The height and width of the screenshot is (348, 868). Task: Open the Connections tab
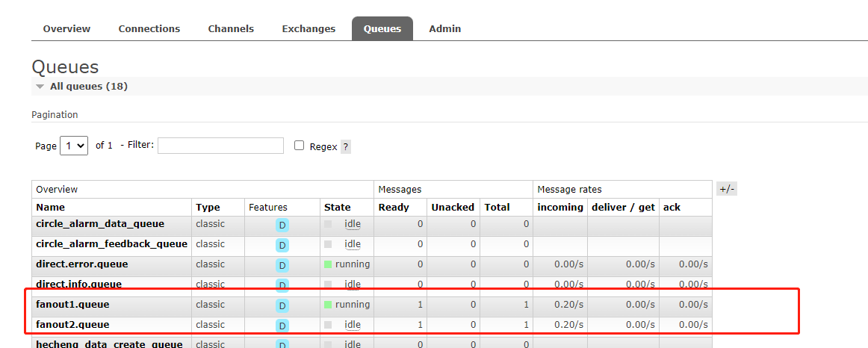tap(149, 28)
